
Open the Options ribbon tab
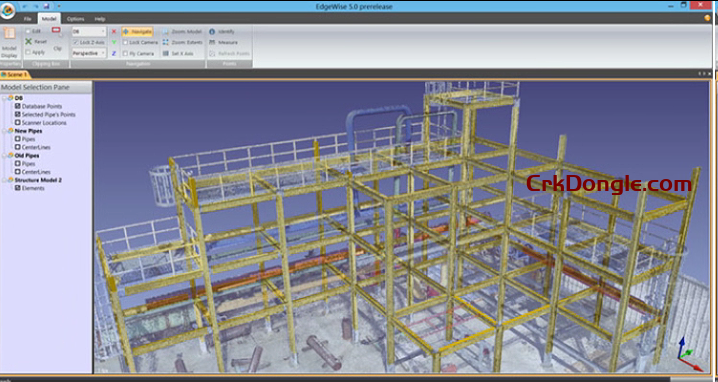(75, 19)
